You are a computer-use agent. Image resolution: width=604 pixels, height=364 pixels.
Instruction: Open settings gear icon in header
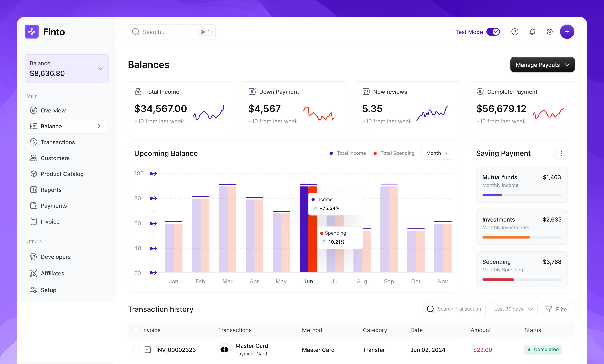point(549,32)
